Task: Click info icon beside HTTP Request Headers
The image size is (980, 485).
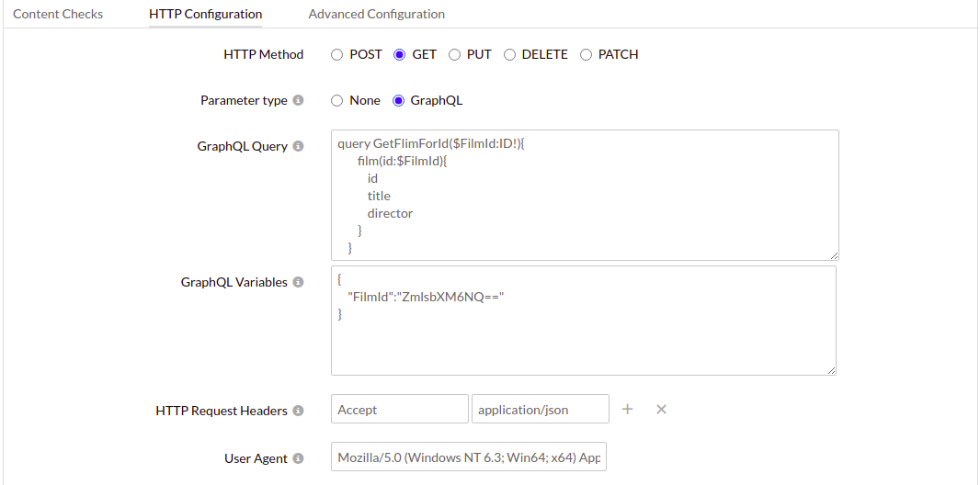Action: point(298,412)
